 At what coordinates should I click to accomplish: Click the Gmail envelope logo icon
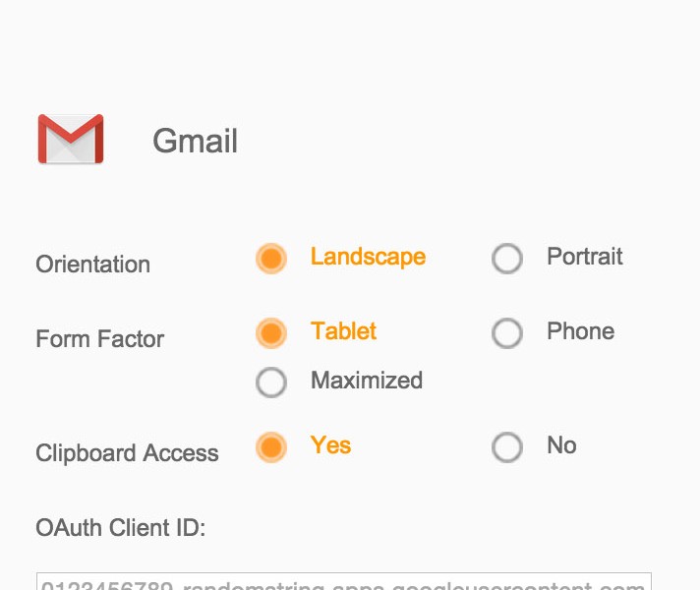pos(71,140)
